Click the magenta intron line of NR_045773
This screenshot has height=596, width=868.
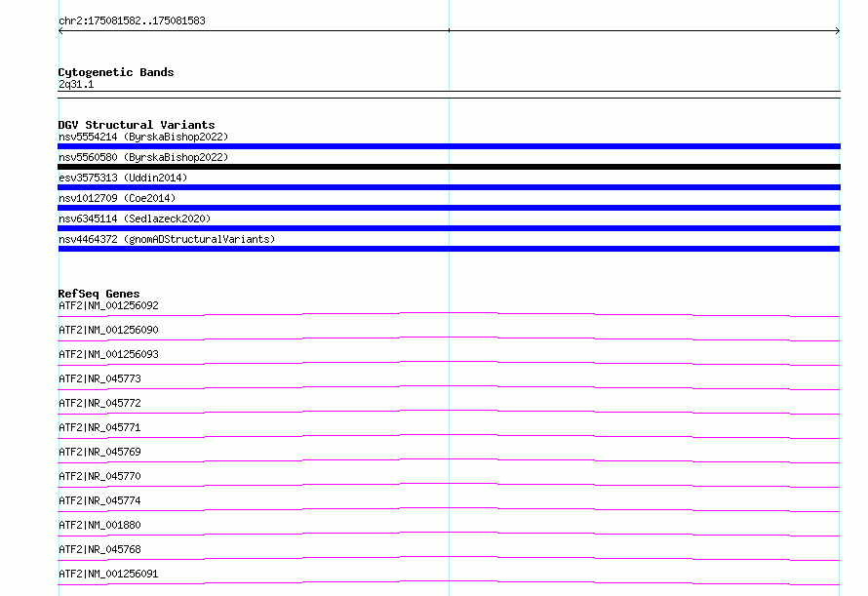point(449,386)
